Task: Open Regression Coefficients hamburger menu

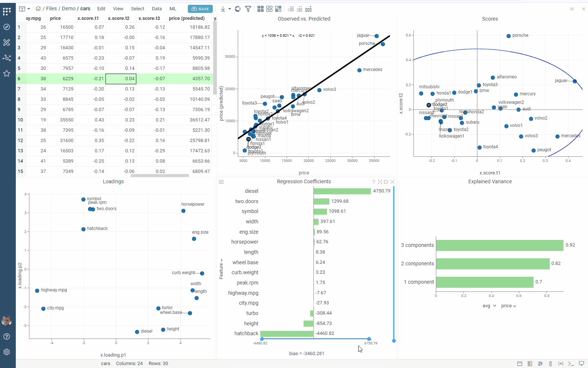Action: pos(221,182)
